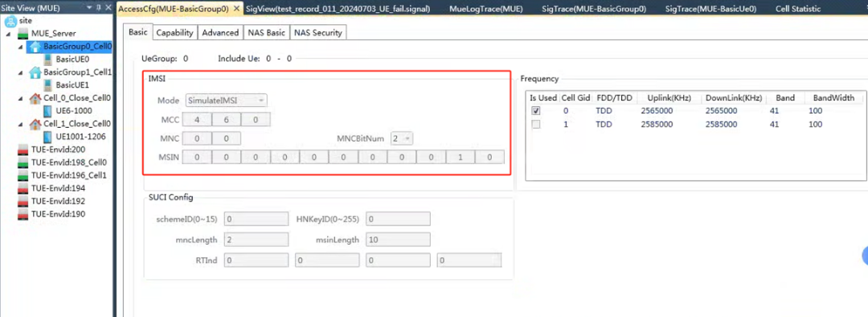Collapse the BasicGroup1_Cell1 tree node

[20, 72]
